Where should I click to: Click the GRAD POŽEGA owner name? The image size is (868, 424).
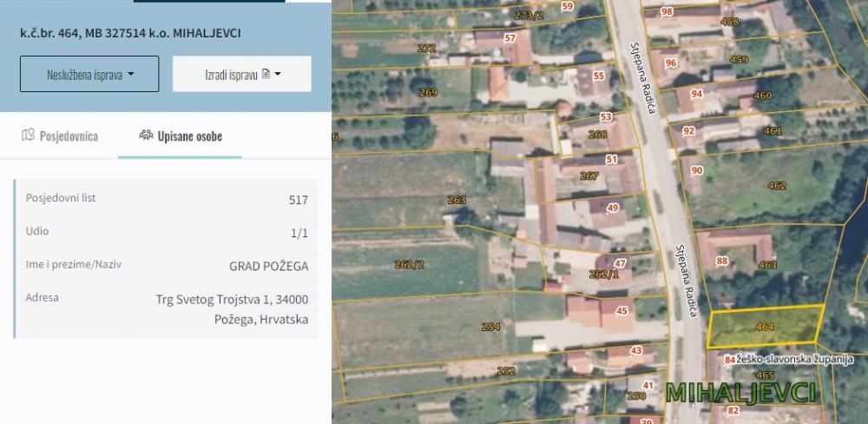tap(268, 265)
